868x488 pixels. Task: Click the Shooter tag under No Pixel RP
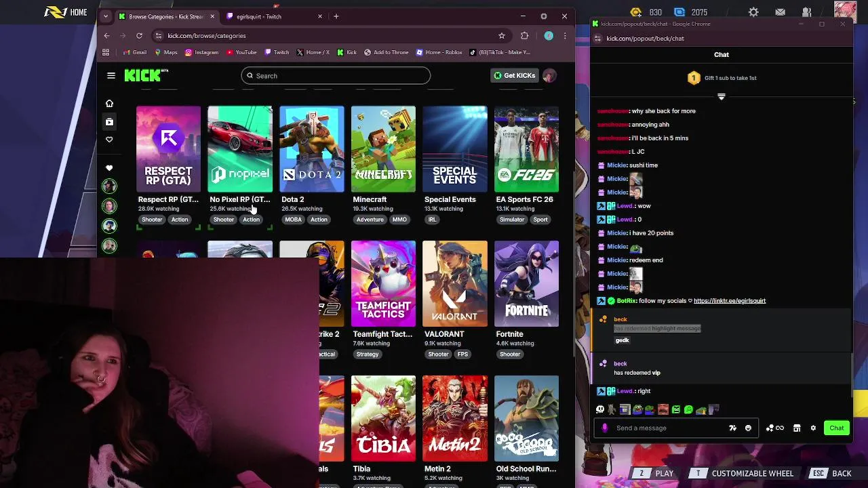pyautogui.click(x=224, y=220)
